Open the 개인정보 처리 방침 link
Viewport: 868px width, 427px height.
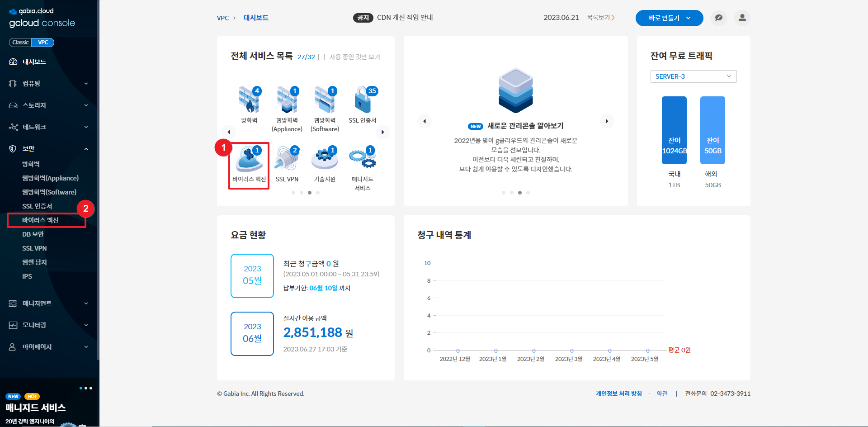(618, 394)
